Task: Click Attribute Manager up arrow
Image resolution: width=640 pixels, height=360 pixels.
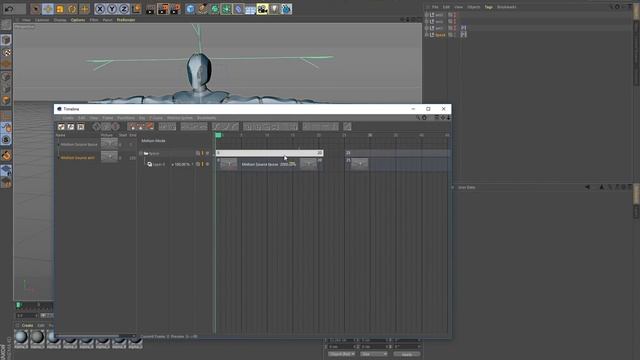Action: pos(602,187)
